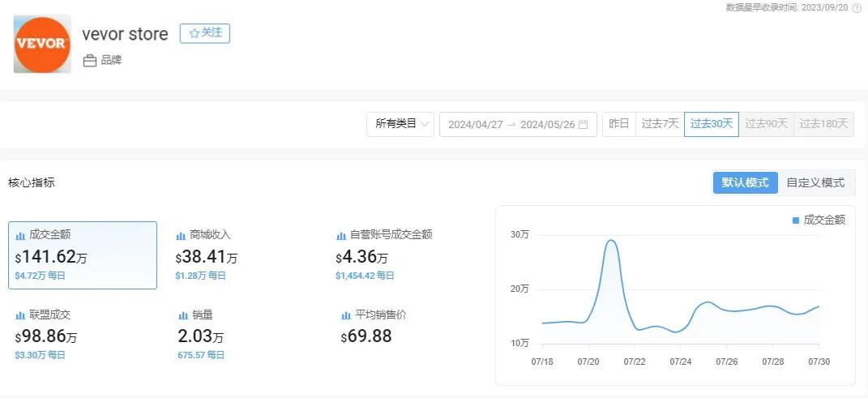
Task: Click the $98.86万 value
Action: click(46, 336)
